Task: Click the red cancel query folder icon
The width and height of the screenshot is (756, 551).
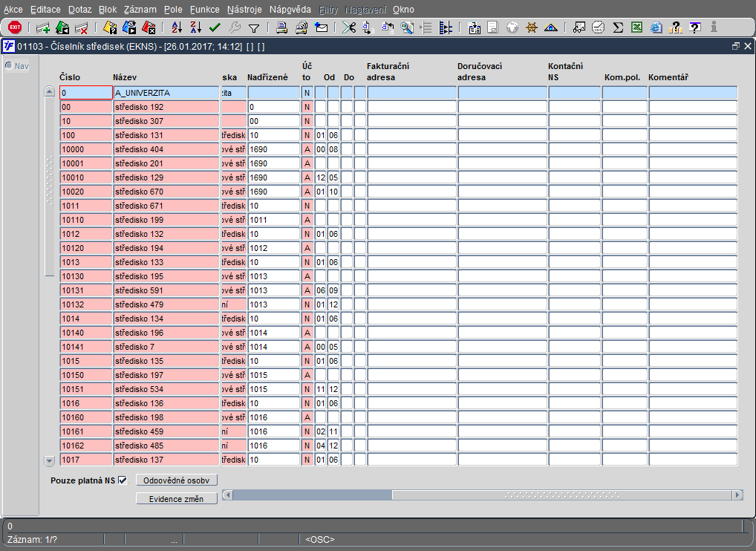Action: (149, 28)
